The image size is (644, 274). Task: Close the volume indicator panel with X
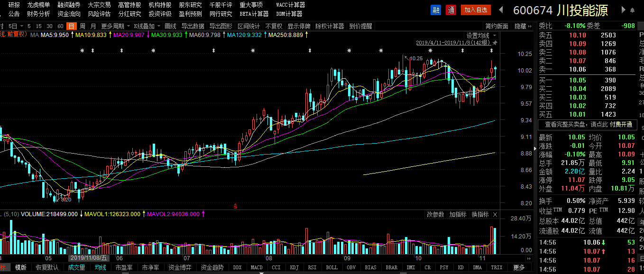tap(495, 215)
